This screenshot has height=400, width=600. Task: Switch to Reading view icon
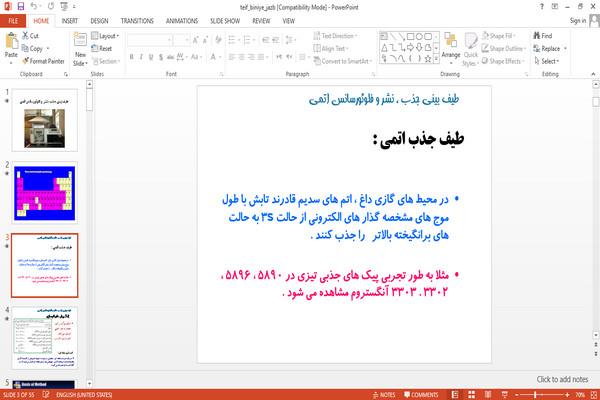click(488, 395)
